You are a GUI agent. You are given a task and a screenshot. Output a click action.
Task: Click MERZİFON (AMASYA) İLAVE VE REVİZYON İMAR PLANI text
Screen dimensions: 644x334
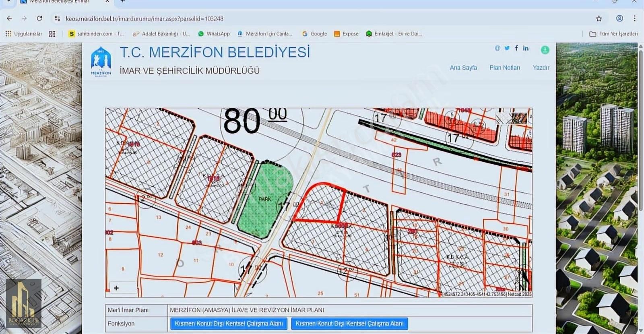tap(247, 310)
